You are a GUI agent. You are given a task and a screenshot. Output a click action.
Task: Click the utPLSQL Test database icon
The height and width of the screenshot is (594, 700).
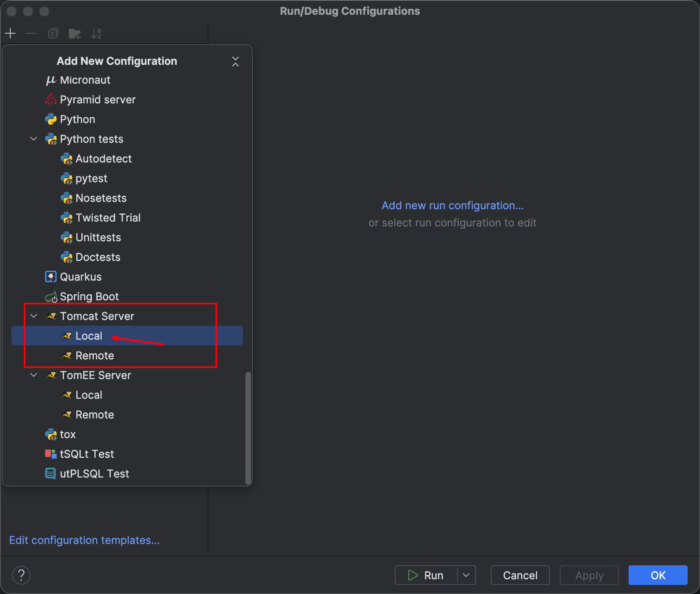[x=50, y=474]
